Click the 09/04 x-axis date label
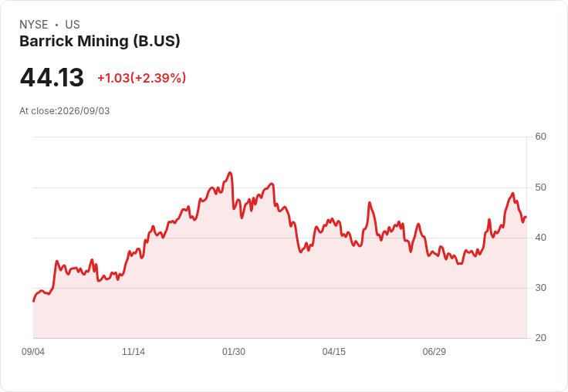 tap(33, 351)
